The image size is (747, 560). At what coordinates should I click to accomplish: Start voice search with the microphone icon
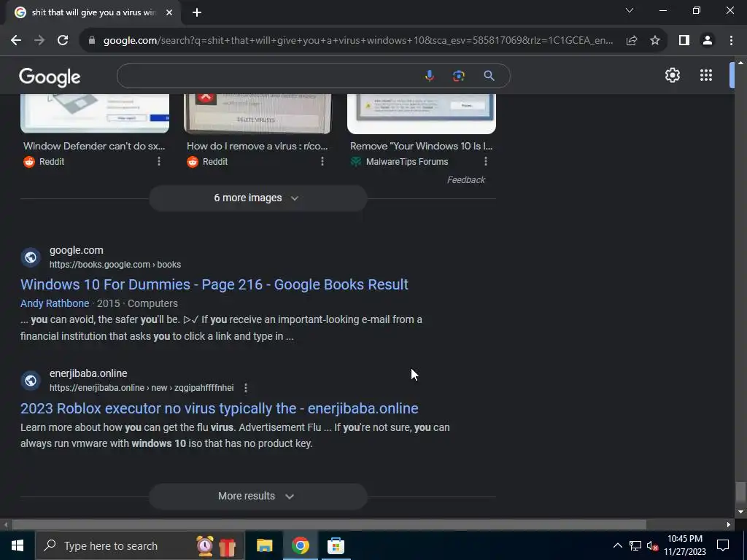[x=429, y=76]
